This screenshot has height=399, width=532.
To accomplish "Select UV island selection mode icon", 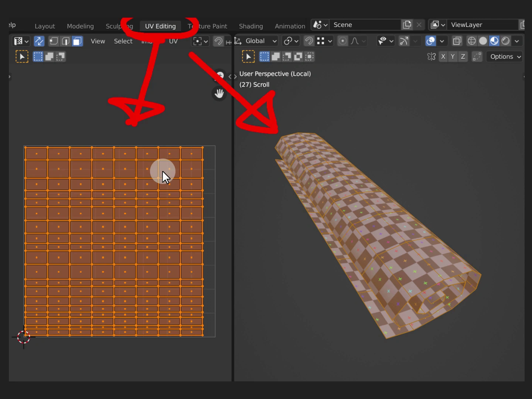I will pos(77,41).
